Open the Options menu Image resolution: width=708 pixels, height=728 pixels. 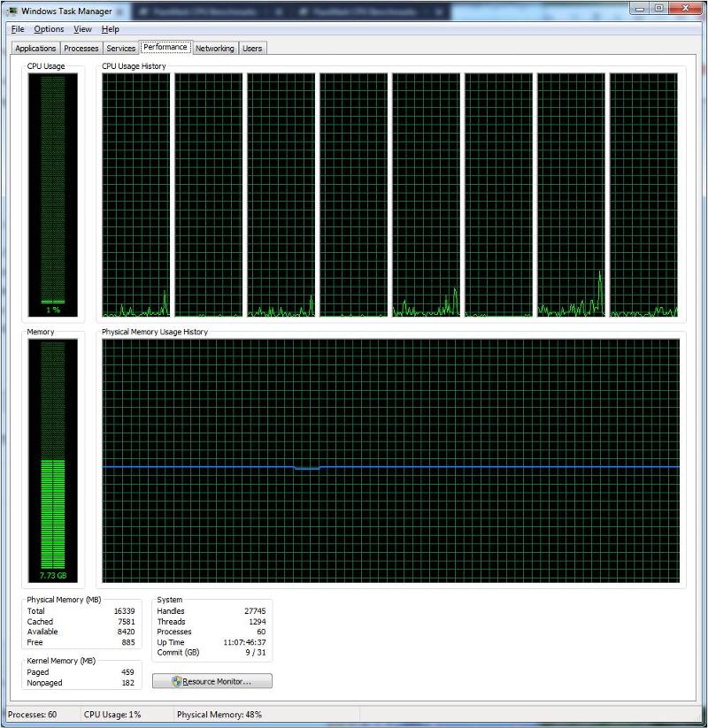49,28
